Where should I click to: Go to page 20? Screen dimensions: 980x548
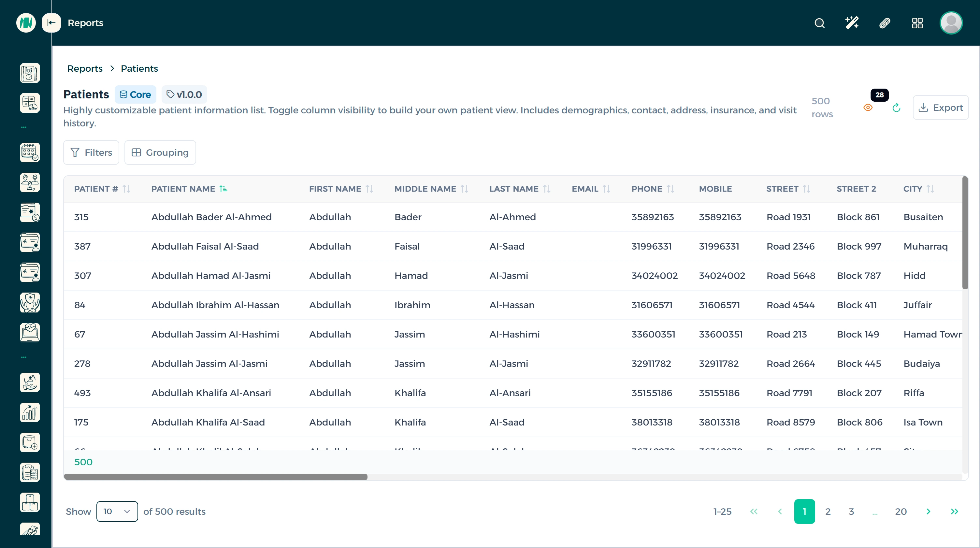click(901, 512)
